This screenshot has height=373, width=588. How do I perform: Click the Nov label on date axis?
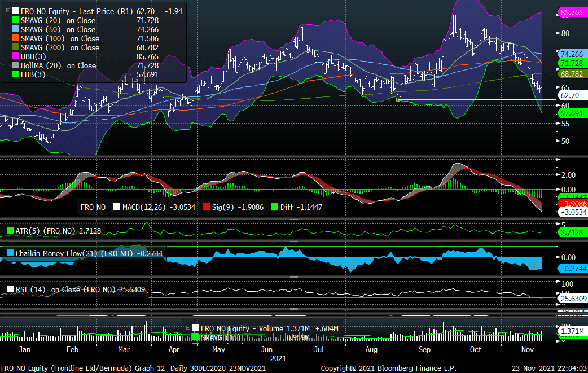527,349
